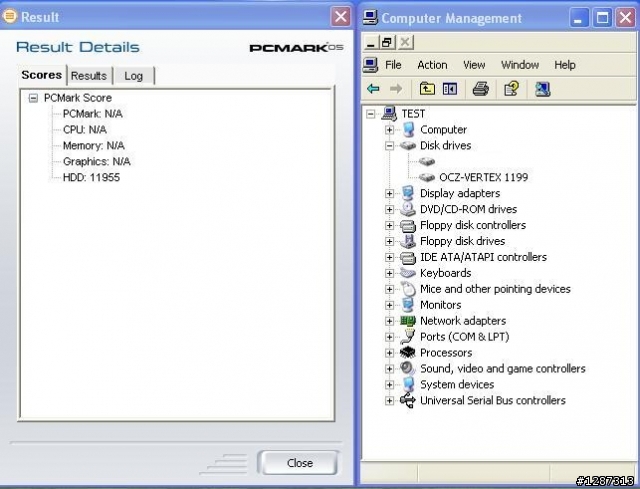The height and width of the screenshot is (489, 640).
Task: Expand the System devices node
Action: (x=389, y=385)
